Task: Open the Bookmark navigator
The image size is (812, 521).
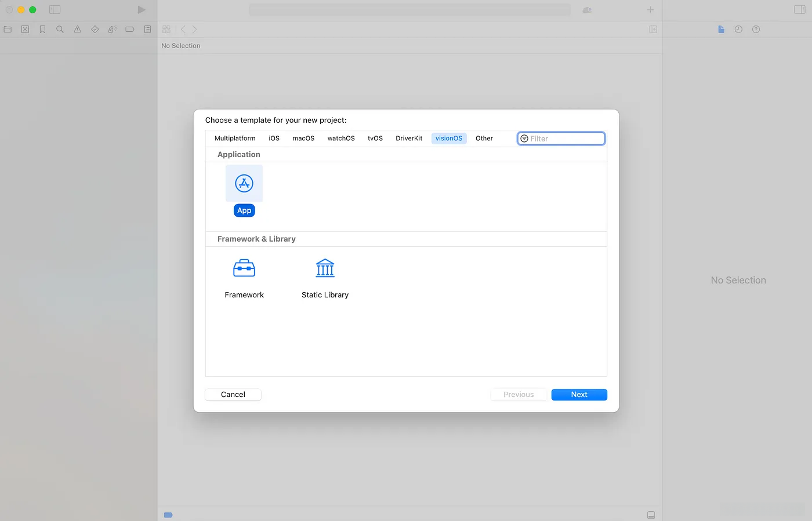Action: tap(42, 29)
